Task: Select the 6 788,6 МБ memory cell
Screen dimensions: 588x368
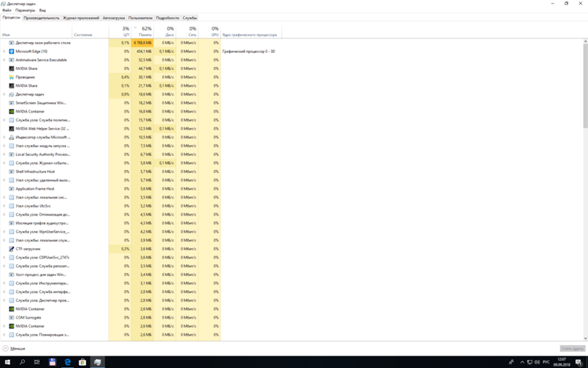Action: tap(142, 43)
